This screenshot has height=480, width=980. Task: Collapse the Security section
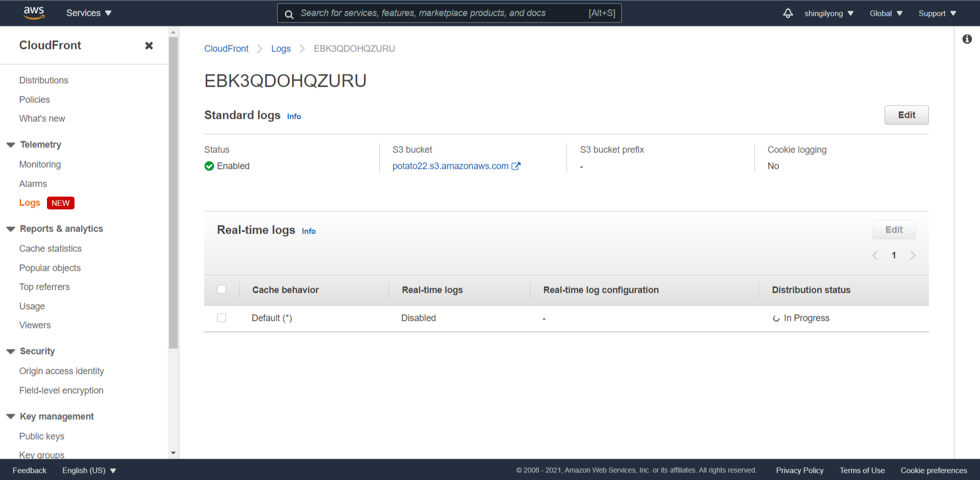coord(11,351)
